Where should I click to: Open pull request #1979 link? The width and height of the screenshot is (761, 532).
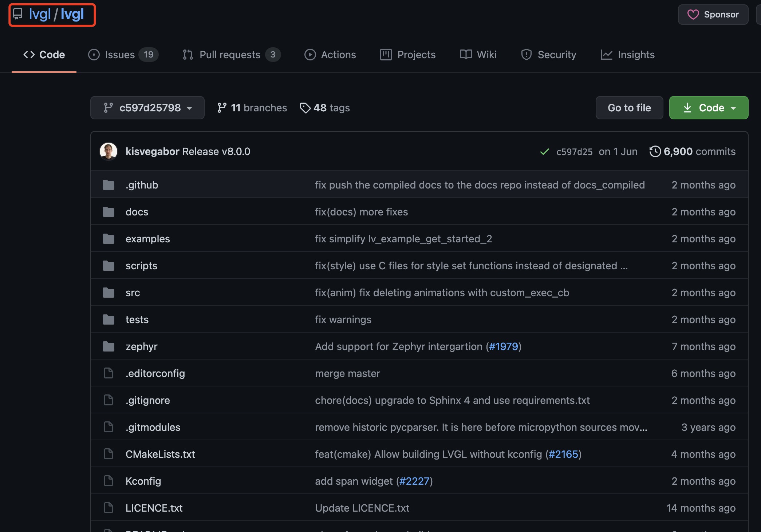pos(504,346)
